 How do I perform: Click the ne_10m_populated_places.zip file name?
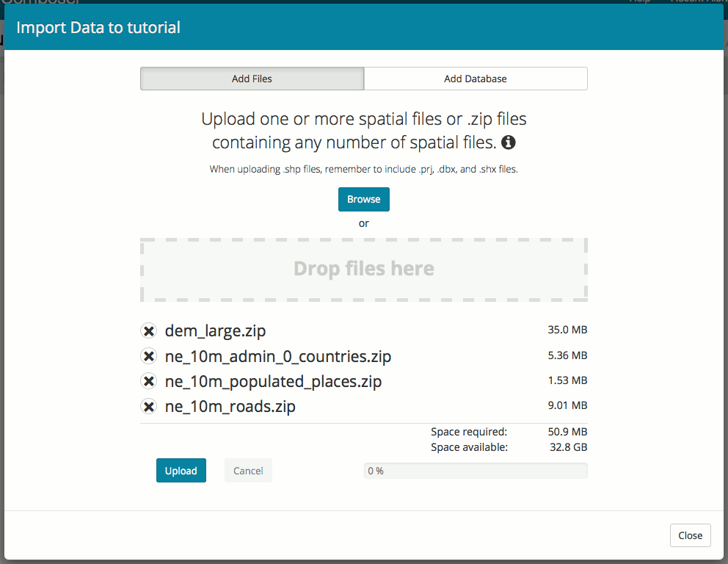pyautogui.click(x=273, y=381)
